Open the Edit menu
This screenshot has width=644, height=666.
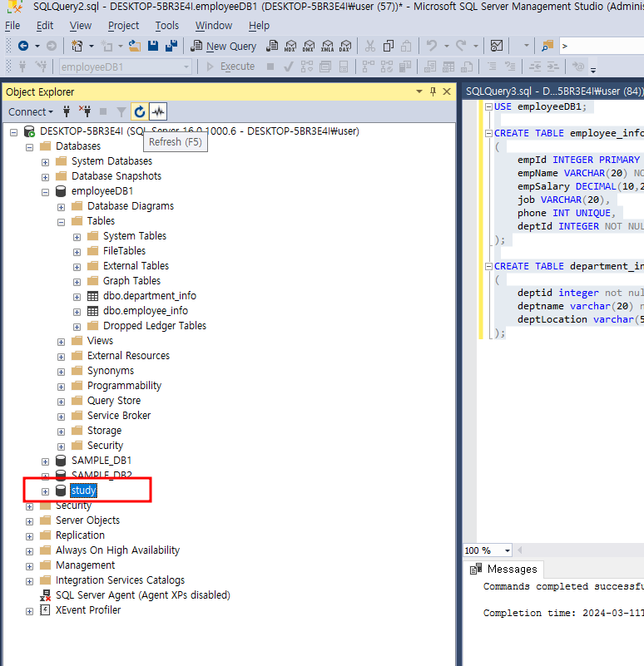tap(45, 26)
